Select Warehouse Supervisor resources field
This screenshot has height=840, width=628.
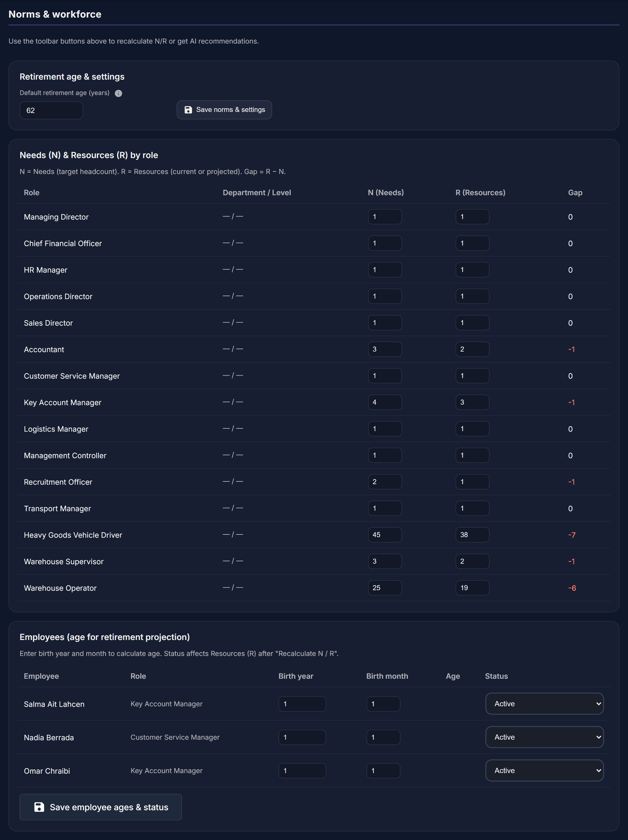[x=472, y=561]
